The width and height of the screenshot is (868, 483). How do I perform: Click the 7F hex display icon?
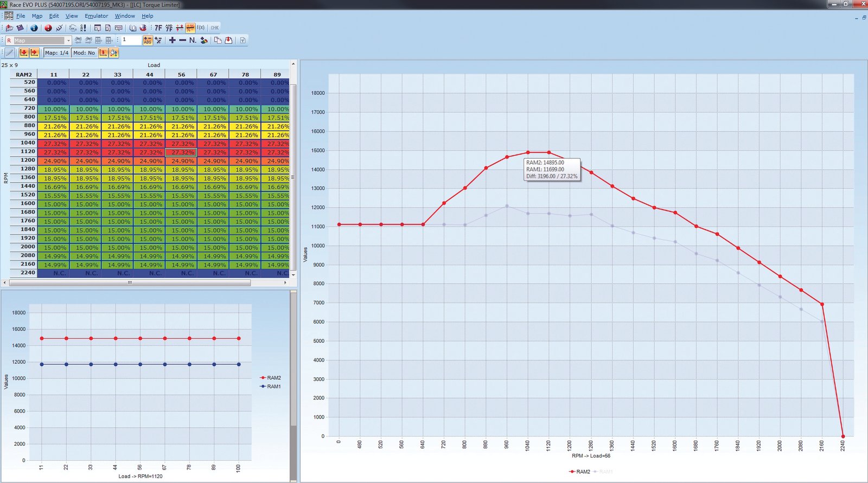pos(158,28)
